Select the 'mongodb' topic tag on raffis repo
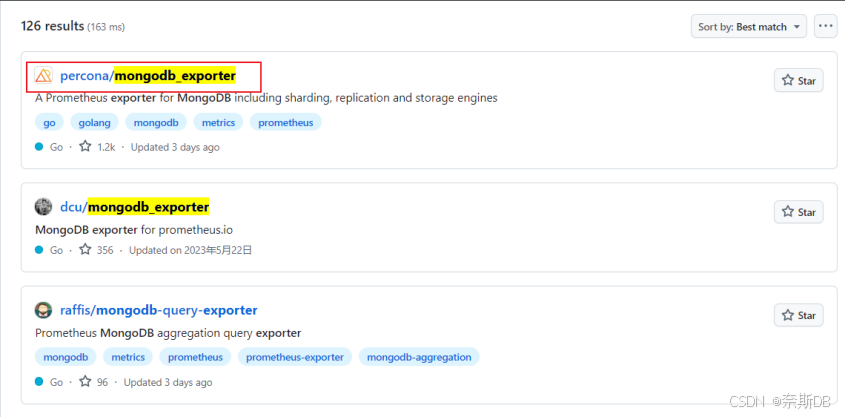Image resolution: width=846 pixels, height=417 pixels. pos(65,357)
